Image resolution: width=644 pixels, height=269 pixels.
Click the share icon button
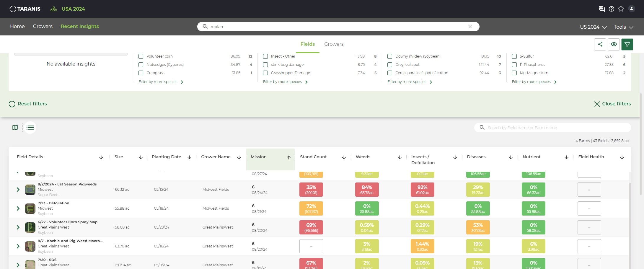pyautogui.click(x=600, y=44)
